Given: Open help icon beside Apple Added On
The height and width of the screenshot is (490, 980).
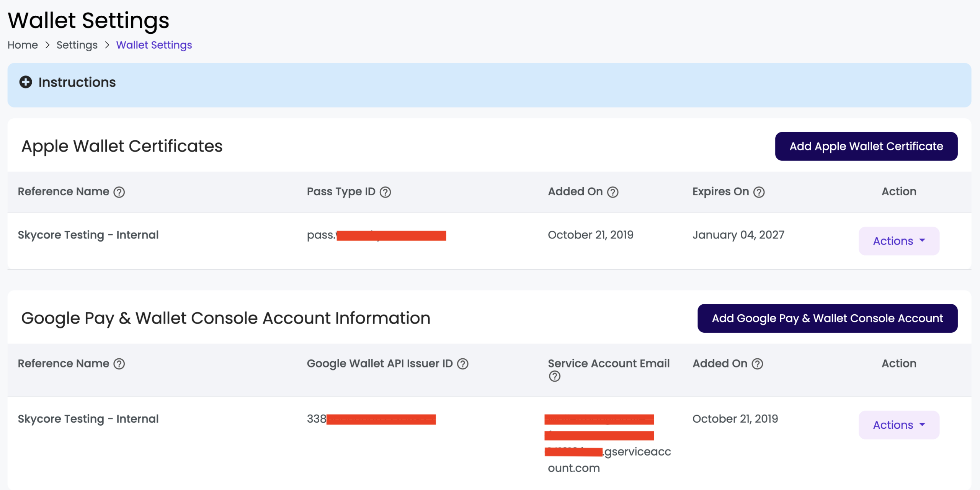Looking at the screenshot, I should click(613, 192).
